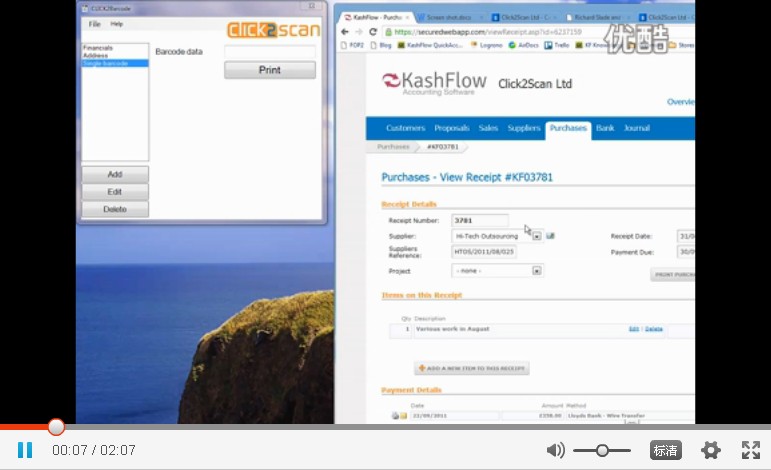Click the browser back arrow
Screen dimensions: 771x470
(345, 32)
